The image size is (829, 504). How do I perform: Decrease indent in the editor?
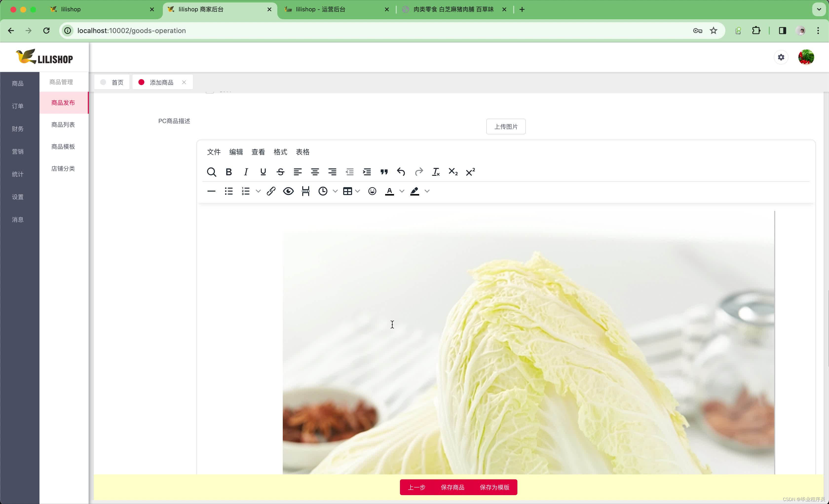point(350,172)
